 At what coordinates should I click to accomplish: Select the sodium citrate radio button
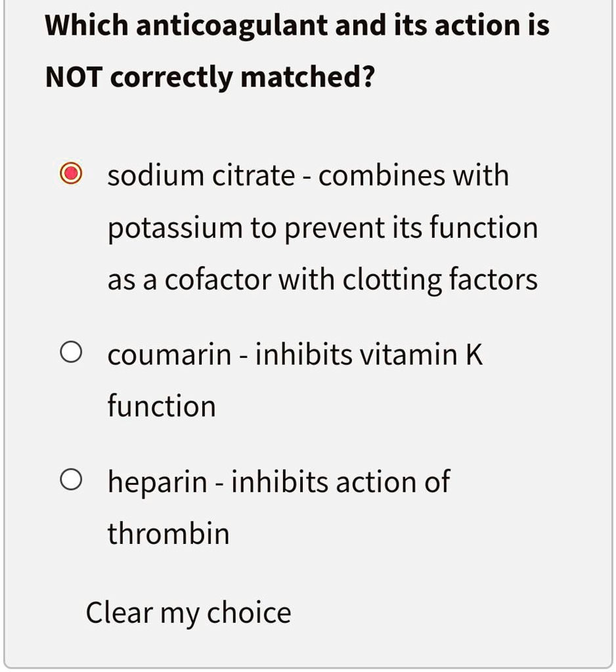point(71,173)
